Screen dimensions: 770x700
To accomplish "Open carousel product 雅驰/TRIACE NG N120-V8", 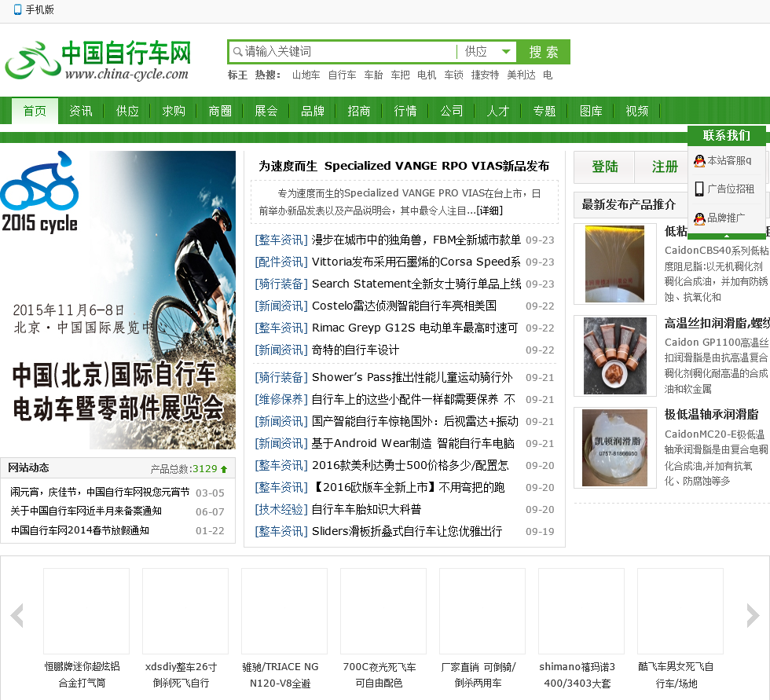I will (x=280, y=675).
